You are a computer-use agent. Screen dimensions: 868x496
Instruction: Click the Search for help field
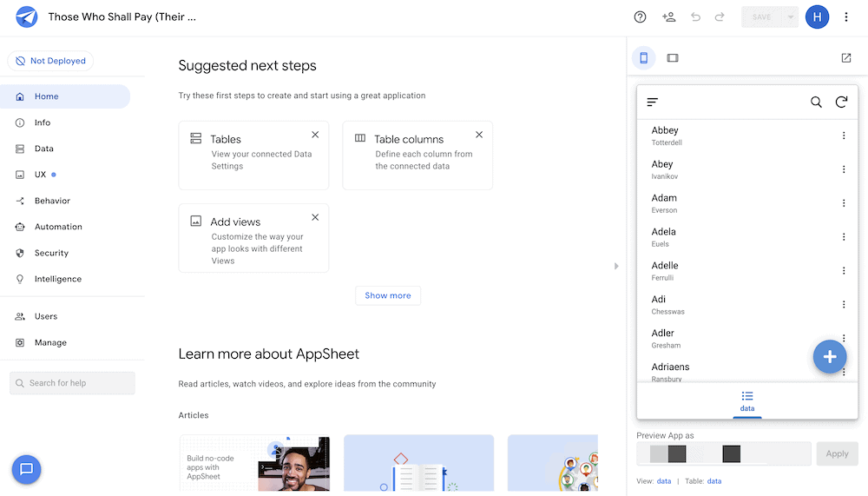coord(73,383)
